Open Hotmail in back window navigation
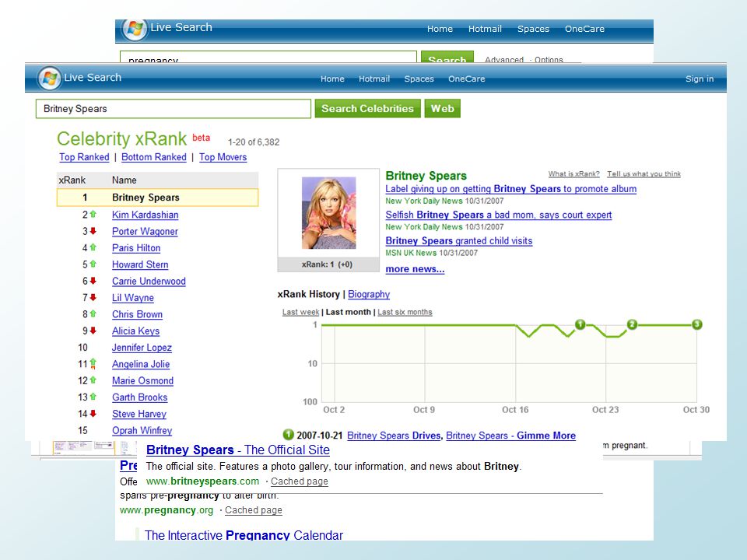The height and width of the screenshot is (560, 747). pyautogui.click(x=485, y=29)
